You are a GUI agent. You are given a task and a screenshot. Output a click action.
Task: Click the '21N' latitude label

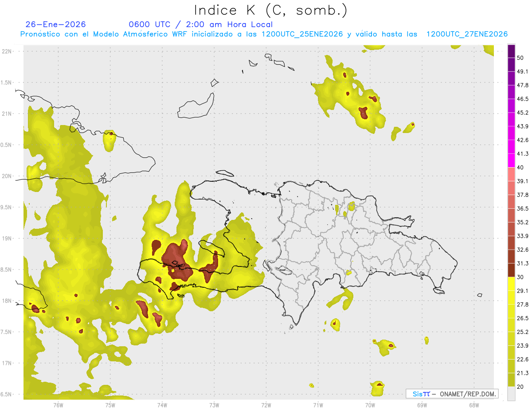point(7,114)
